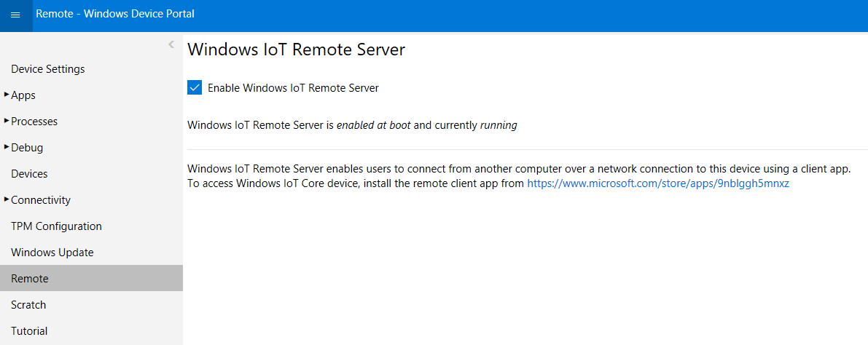The height and width of the screenshot is (345, 868).
Task: Follow the Microsoft store remote client link
Action: (x=658, y=184)
